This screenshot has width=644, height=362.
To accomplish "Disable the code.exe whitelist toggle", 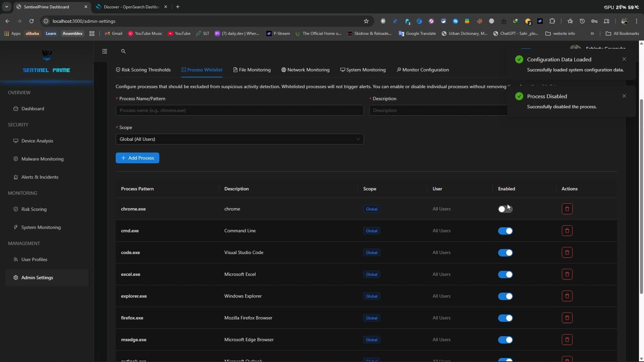I will click(505, 253).
